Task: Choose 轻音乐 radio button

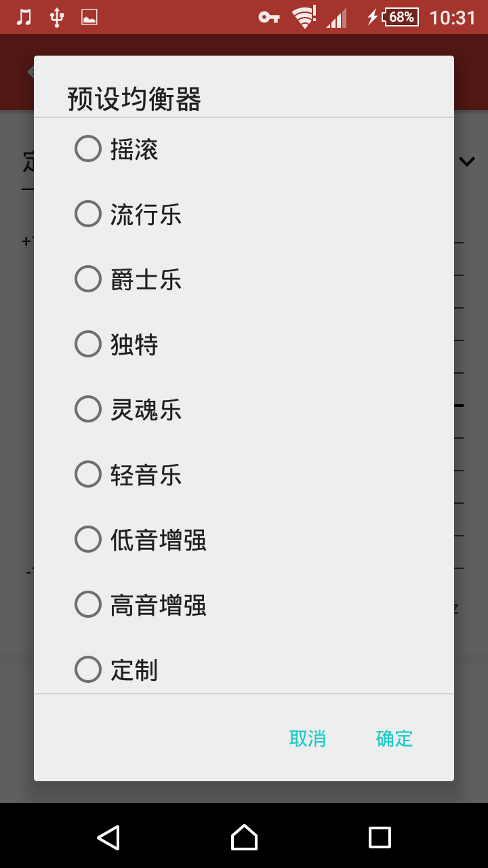Action: point(244,475)
